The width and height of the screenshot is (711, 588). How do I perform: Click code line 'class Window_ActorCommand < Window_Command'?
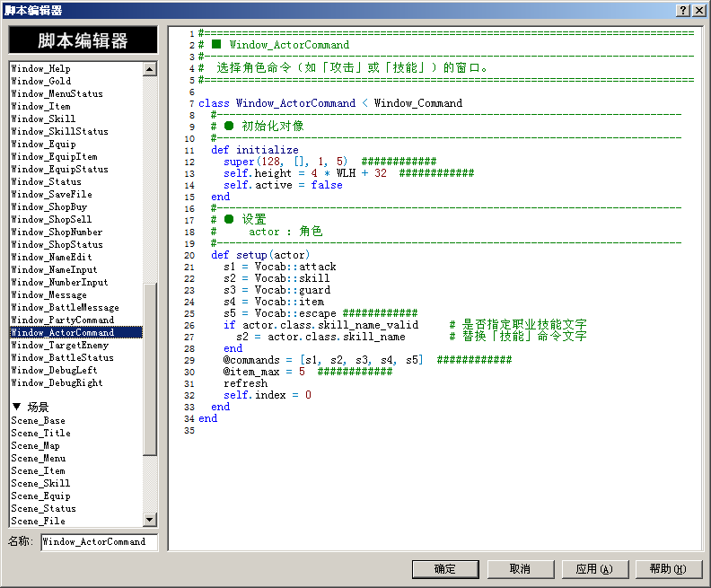(330, 103)
